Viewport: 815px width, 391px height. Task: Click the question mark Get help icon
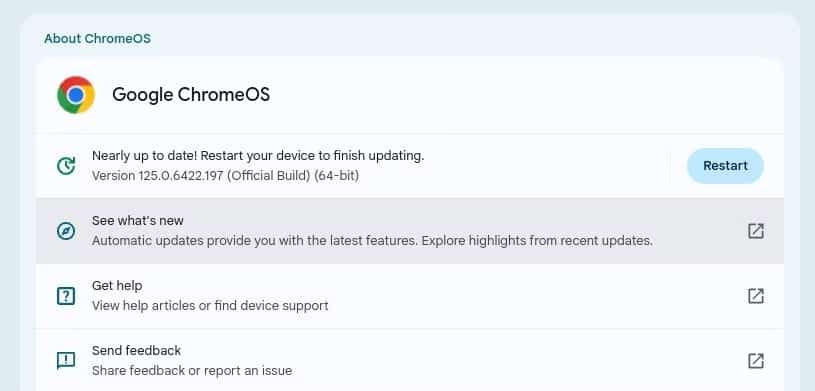pyautogui.click(x=66, y=296)
